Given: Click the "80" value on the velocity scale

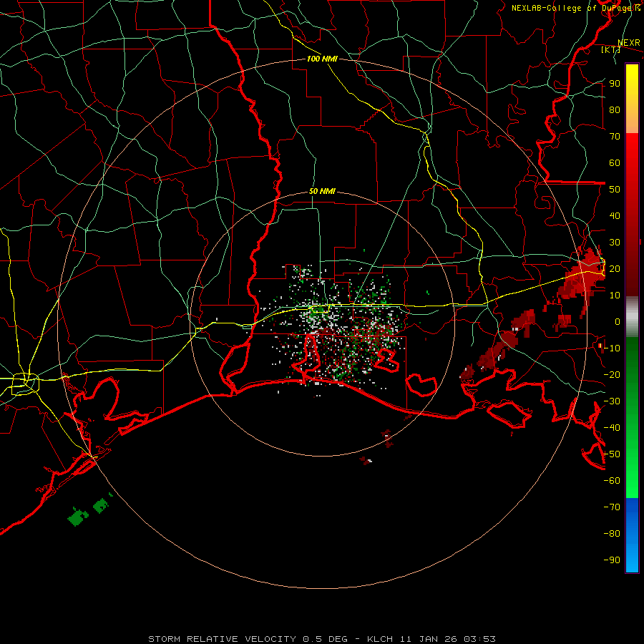Looking at the screenshot, I should click(615, 109).
